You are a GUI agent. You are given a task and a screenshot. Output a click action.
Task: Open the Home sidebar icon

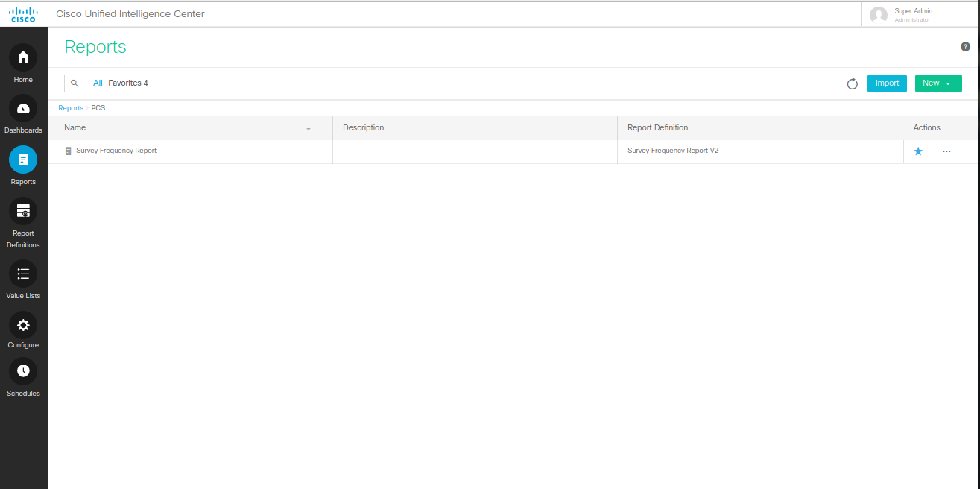point(23,57)
